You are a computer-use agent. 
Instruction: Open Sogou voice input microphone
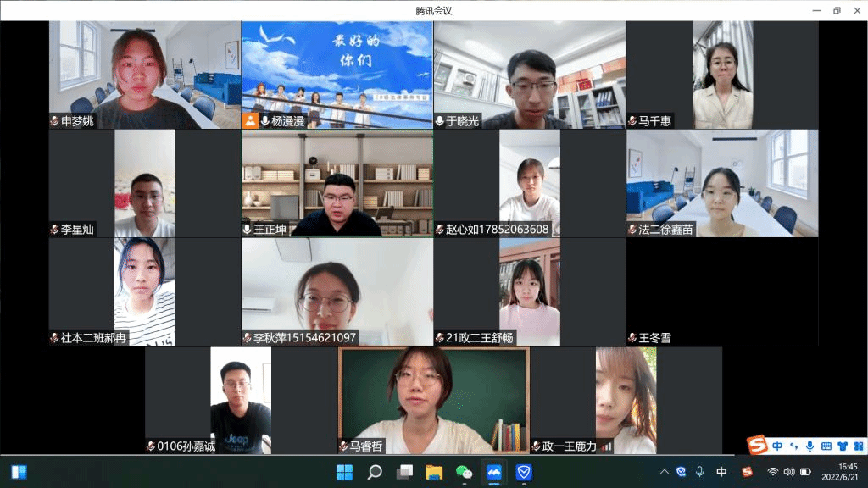pyautogui.click(x=810, y=446)
